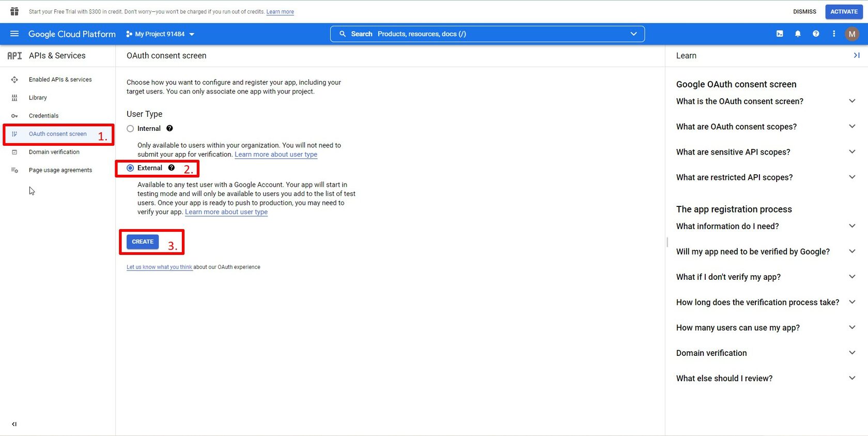Show help tooltip for Internal user type
Screen dimensions: 868x436
169,128
